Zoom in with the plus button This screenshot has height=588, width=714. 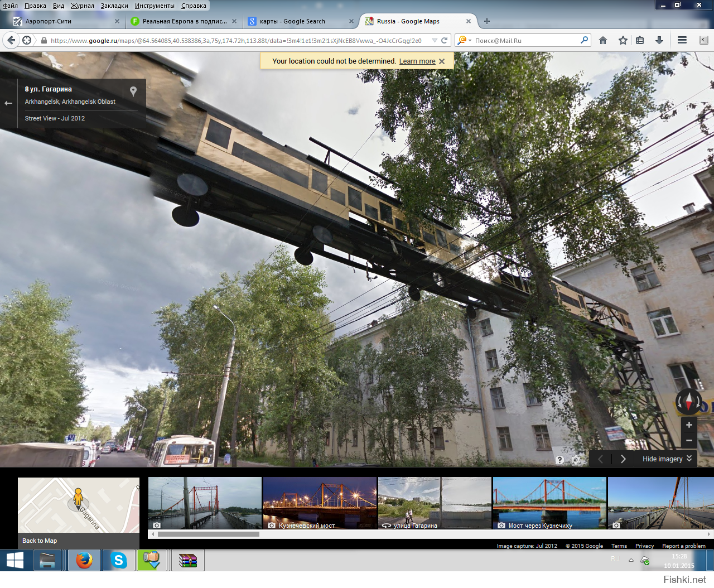point(689,425)
